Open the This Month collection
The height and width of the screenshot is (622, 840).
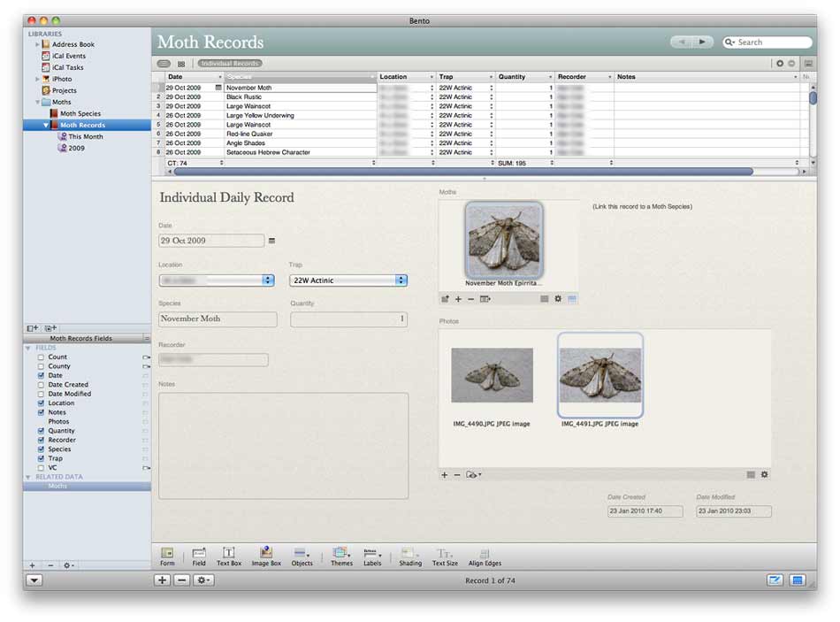click(x=86, y=137)
